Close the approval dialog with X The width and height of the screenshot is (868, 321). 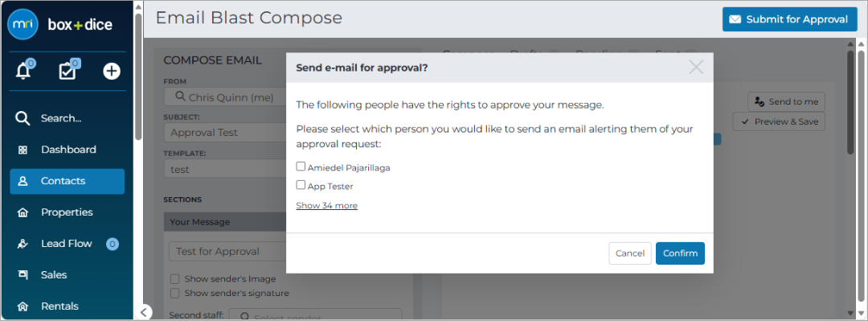696,68
